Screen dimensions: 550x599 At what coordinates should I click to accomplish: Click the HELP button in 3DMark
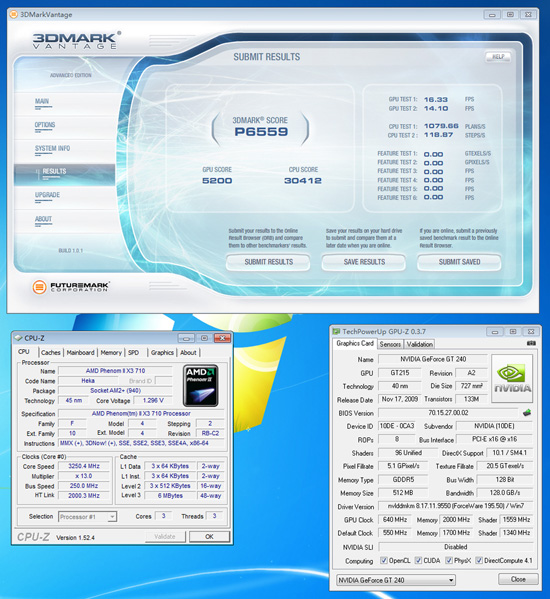tap(498, 57)
